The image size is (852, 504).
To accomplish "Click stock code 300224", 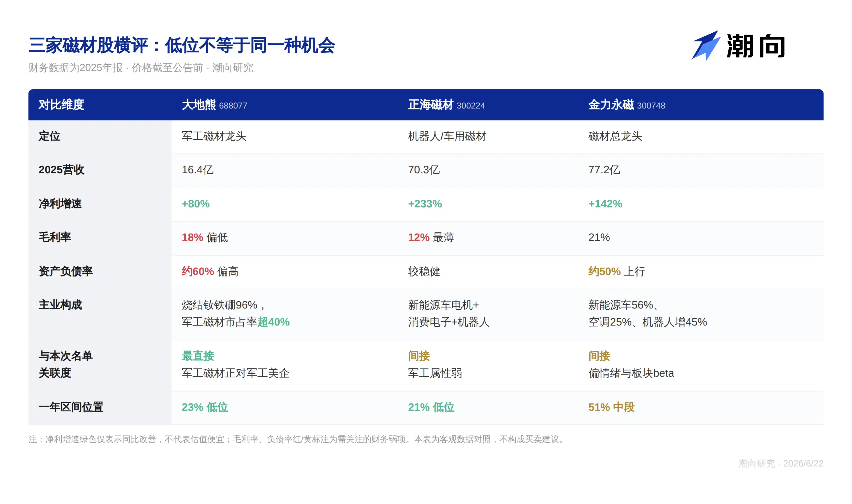I will (471, 106).
